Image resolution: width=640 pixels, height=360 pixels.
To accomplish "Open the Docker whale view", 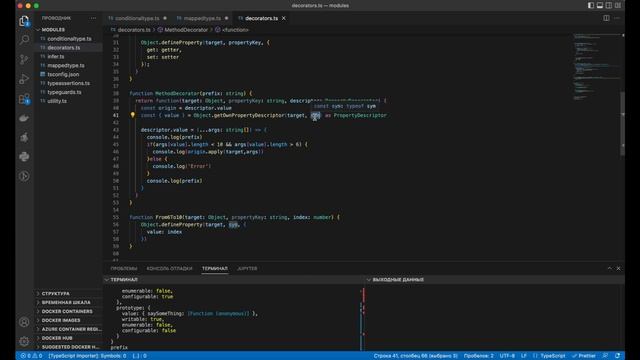I will point(24,118).
